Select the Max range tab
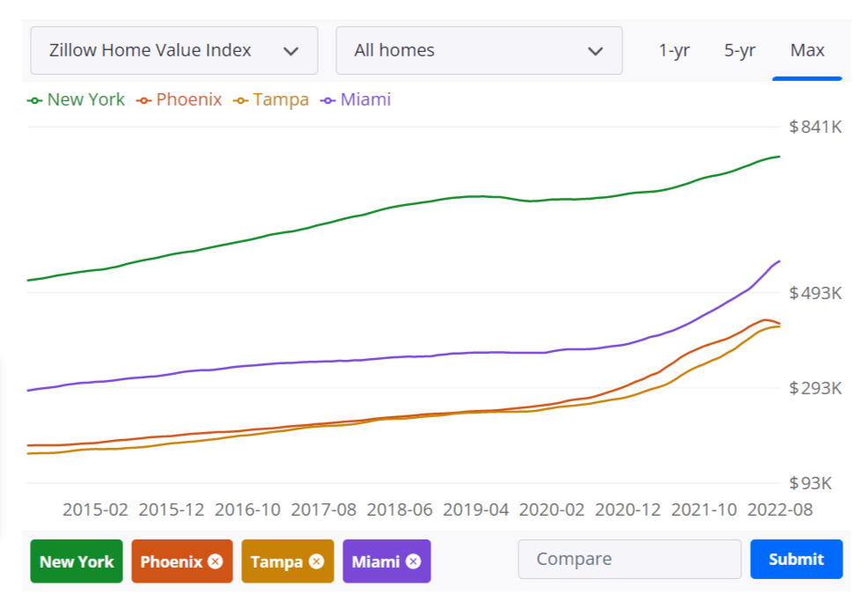The width and height of the screenshot is (868, 609). click(x=807, y=50)
